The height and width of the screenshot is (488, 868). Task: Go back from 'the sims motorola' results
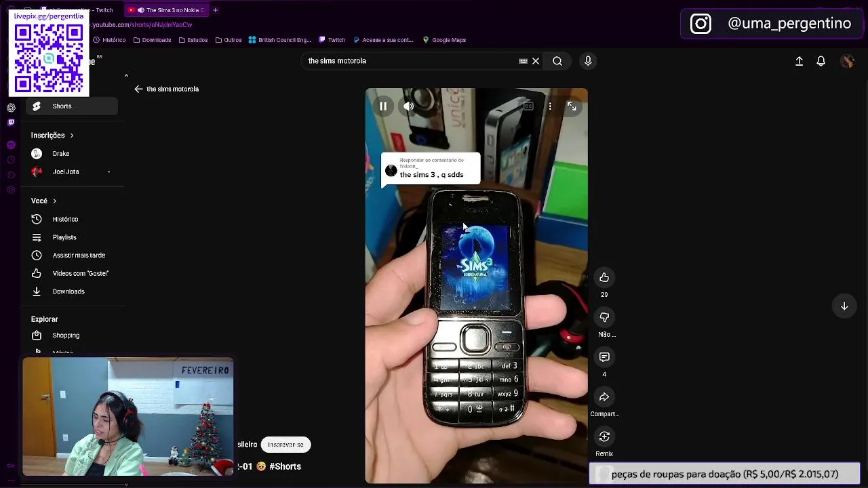point(138,89)
